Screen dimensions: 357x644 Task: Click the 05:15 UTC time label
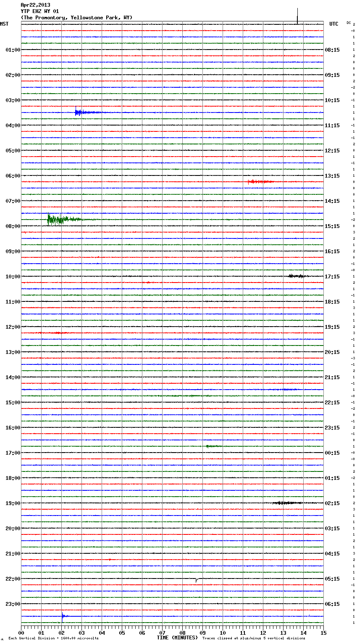[x=332, y=579]
